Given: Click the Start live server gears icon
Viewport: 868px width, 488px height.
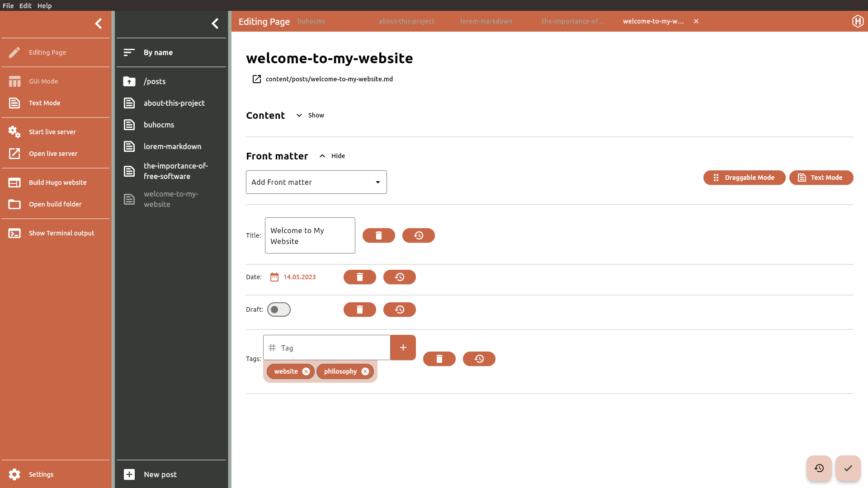Looking at the screenshot, I should point(14,132).
